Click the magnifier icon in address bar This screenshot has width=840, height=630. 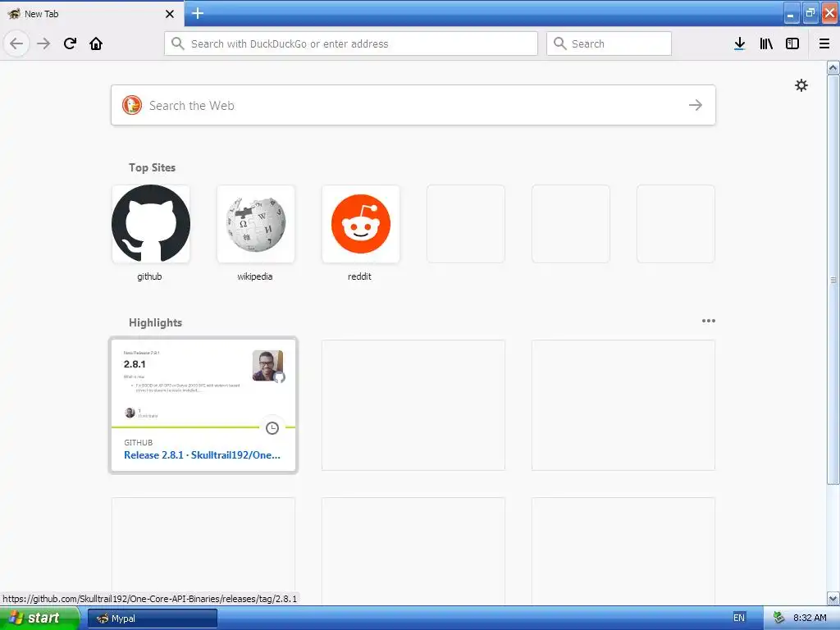pyautogui.click(x=177, y=43)
